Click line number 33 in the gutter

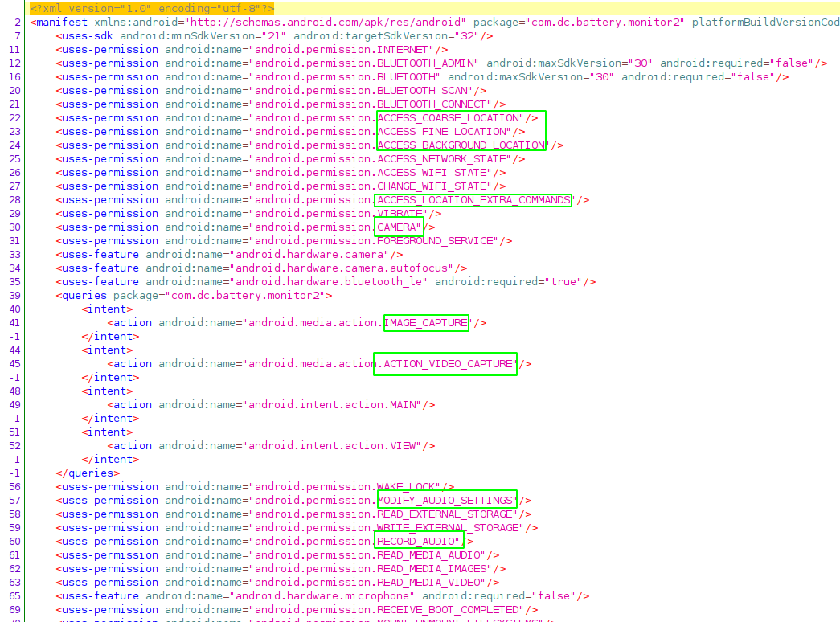point(15,255)
